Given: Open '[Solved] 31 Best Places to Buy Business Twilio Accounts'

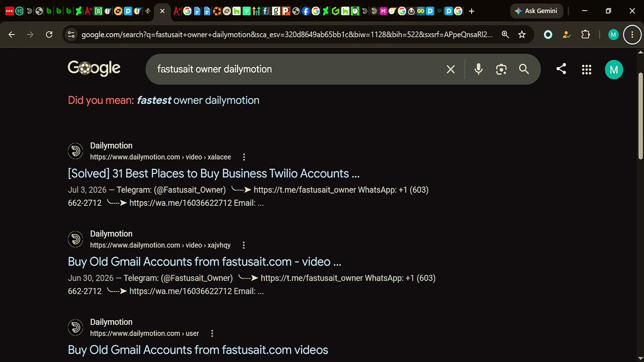Looking at the screenshot, I should pyautogui.click(x=213, y=173).
